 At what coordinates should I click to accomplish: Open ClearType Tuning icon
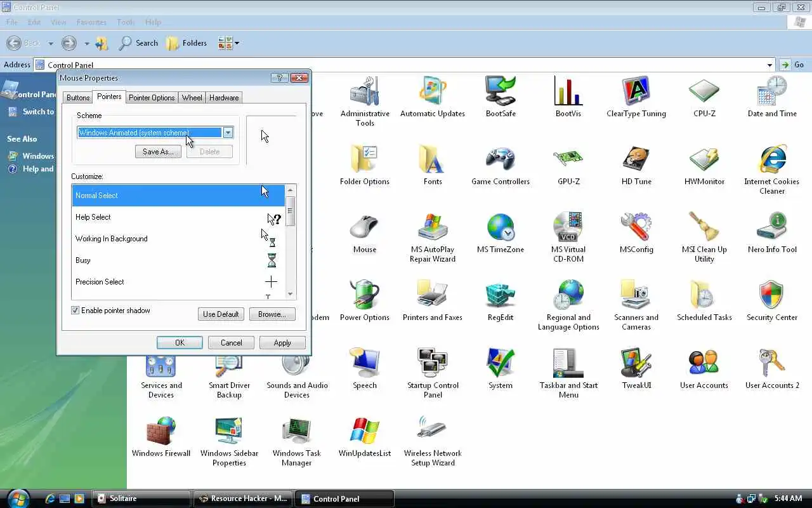636,92
